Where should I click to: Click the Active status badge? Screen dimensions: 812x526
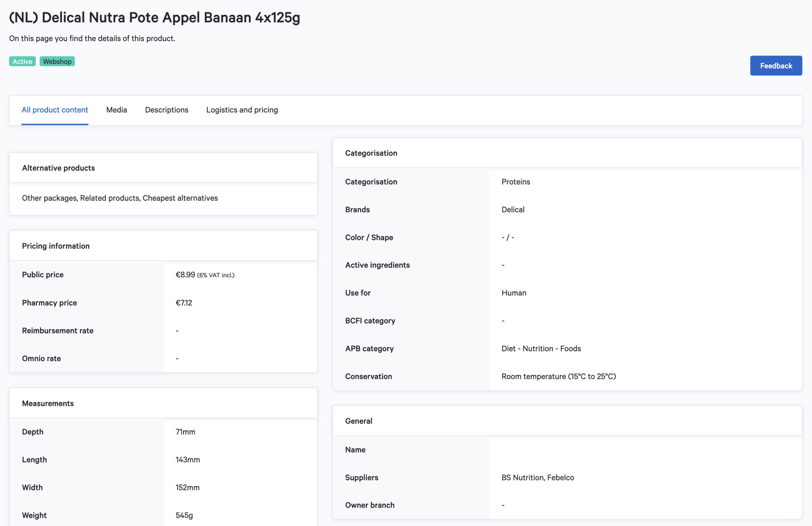click(23, 62)
